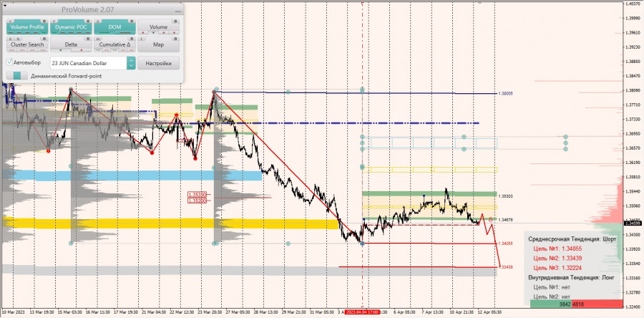Image resolution: width=644 pixels, height=318 pixels.
Task: Click the contract selector up/down arrows
Action: tap(131, 63)
